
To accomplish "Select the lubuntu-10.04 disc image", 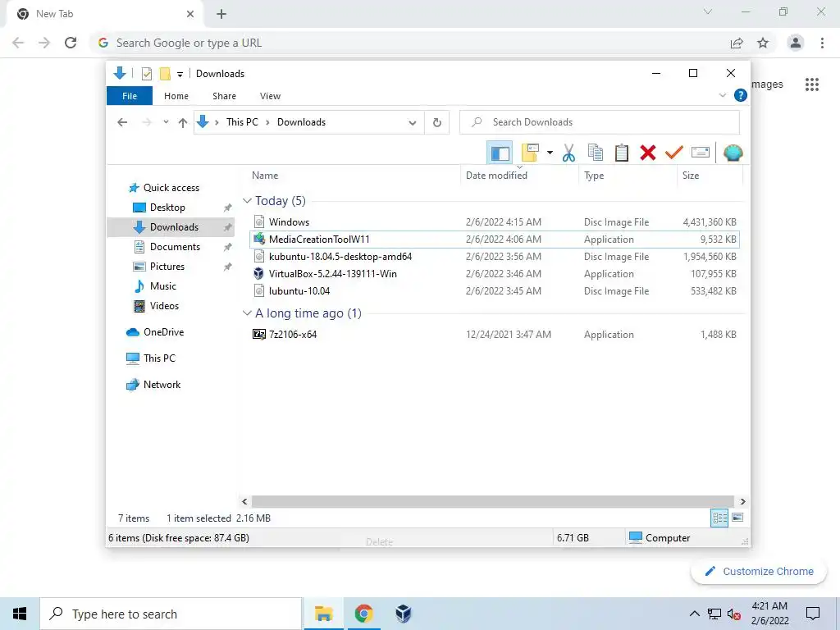I will tap(495, 291).
